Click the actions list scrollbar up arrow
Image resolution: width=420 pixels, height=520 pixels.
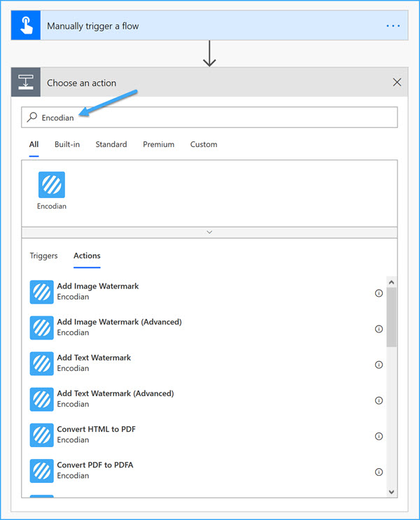(391, 282)
